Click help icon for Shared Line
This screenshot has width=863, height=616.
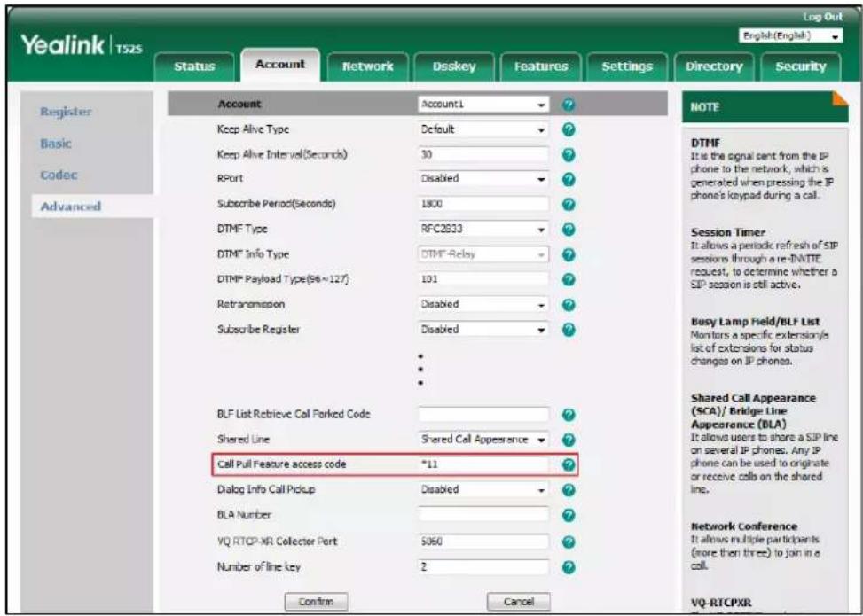[x=569, y=440]
